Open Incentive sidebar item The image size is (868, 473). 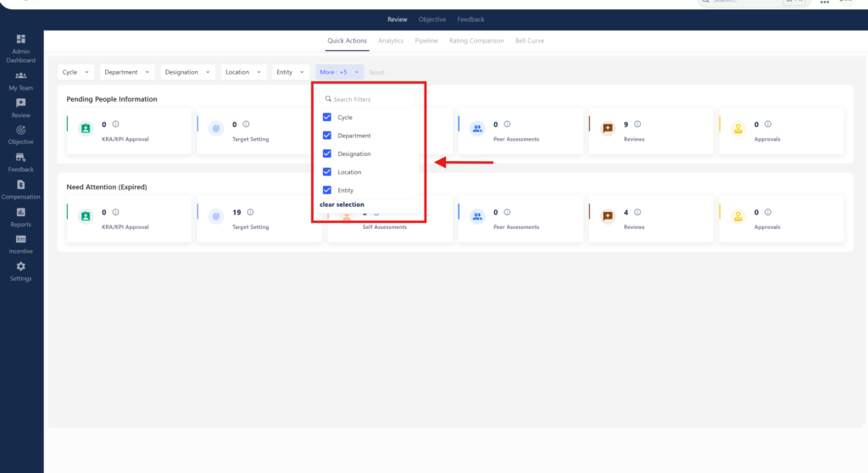[x=20, y=244]
